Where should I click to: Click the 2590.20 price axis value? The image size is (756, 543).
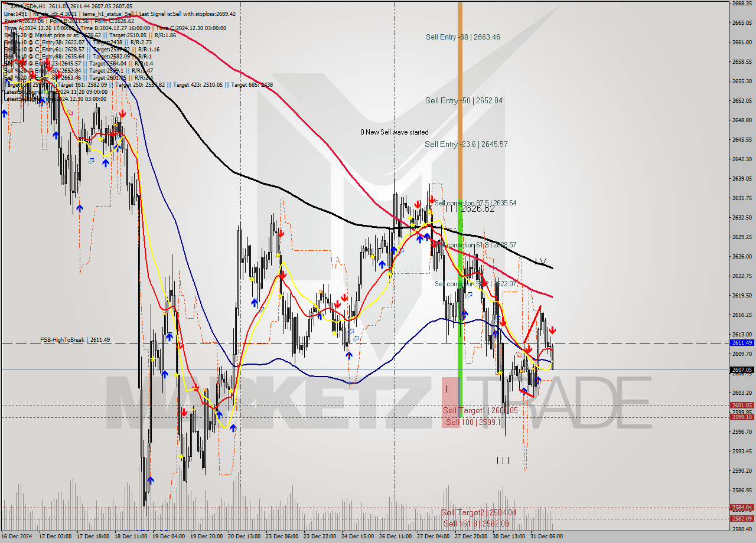(x=742, y=471)
